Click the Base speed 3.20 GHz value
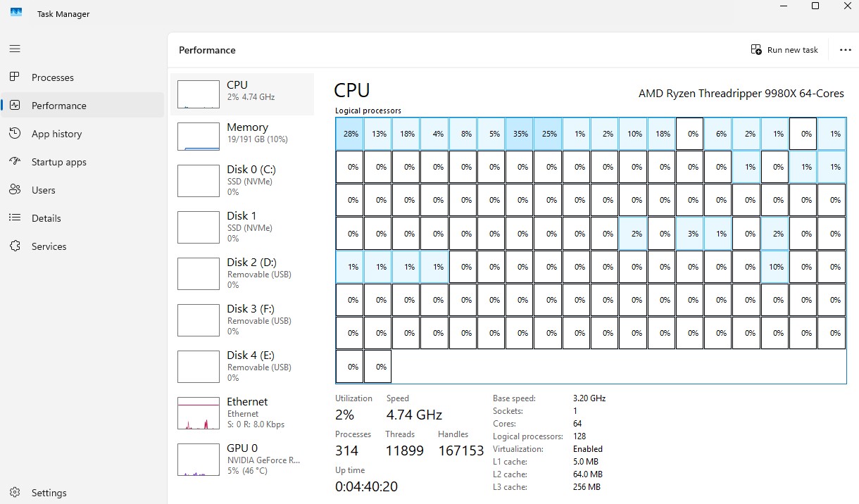Viewport: 859px width, 504px height. click(589, 398)
